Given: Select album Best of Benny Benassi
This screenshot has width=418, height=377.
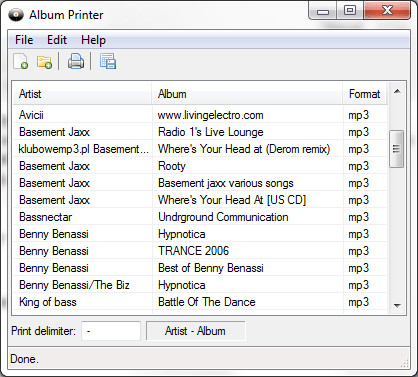Looking at the screenshot, I should coord(211,268).
